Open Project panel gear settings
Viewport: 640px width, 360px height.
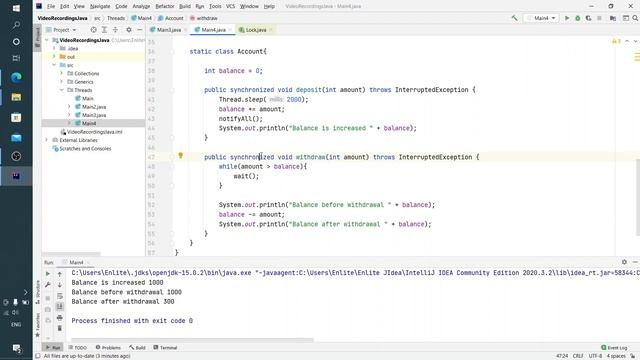pyautogui.click(x=129, y=30)
